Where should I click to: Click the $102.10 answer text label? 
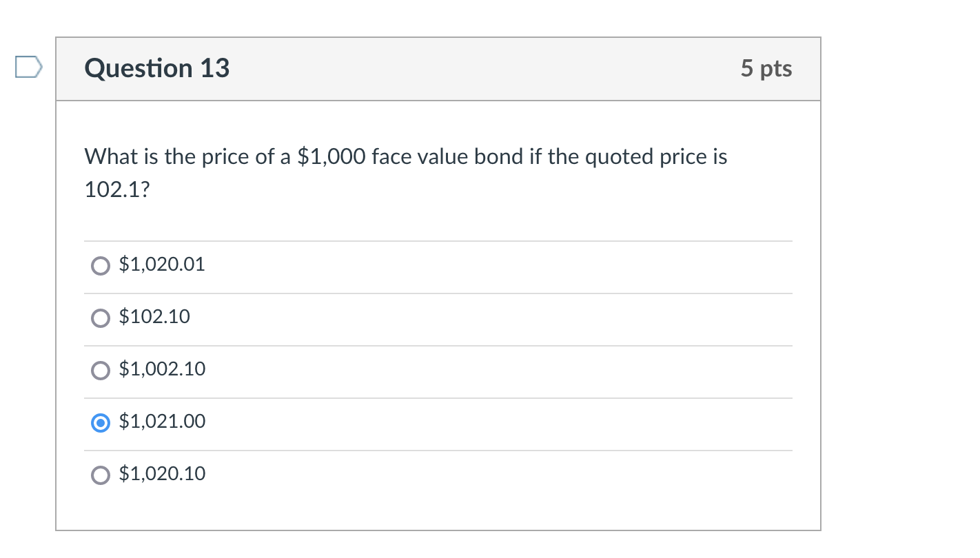(155, 317)
